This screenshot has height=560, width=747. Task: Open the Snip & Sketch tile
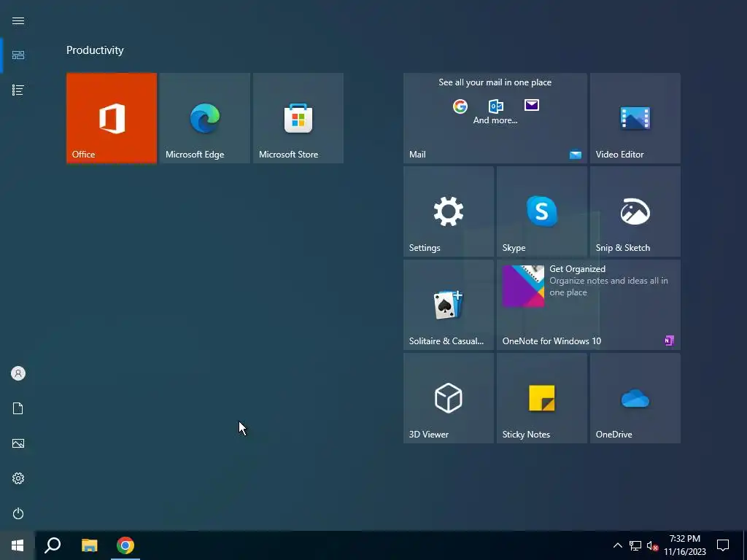click(635, 211)
